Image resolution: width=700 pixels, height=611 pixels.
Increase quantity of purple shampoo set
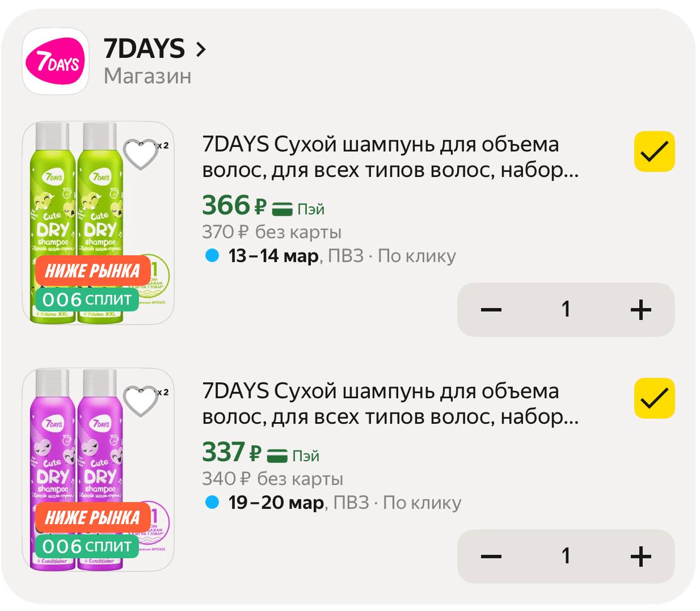pyautogui.click(x=640, y=557)
